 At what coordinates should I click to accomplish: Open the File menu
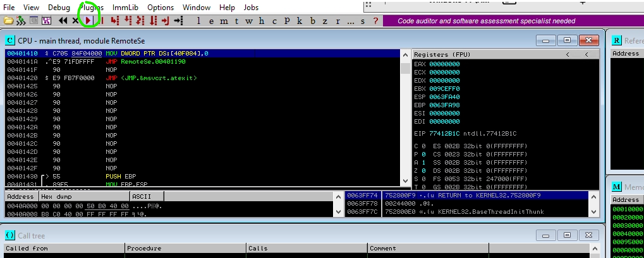[9, 8]
